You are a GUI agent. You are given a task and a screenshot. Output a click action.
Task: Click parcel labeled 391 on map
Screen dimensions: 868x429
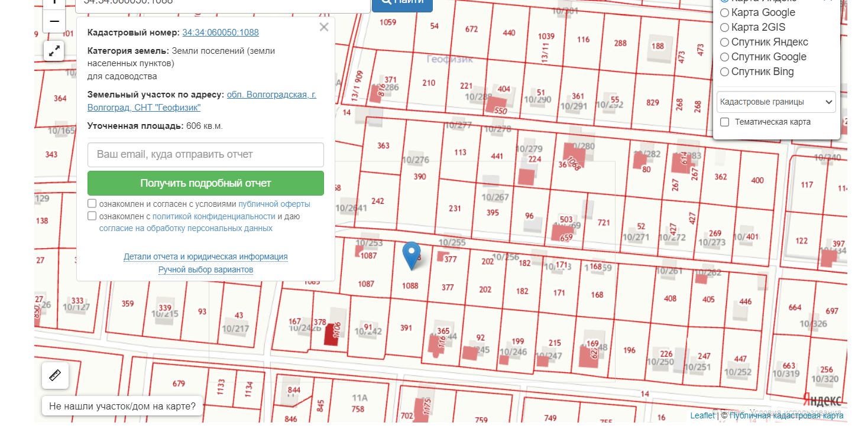click(x=406, y=328)
